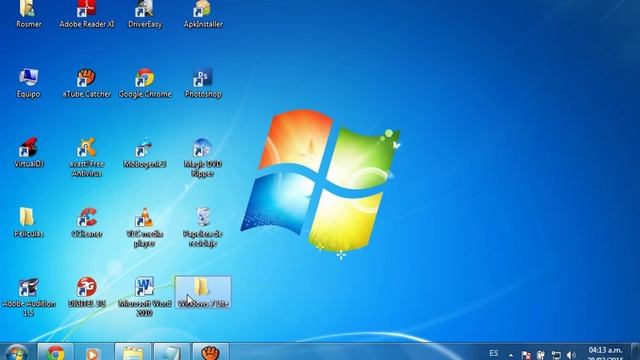Click the ES language indicator
Screen dimensions: 640x360
(493, 353)
